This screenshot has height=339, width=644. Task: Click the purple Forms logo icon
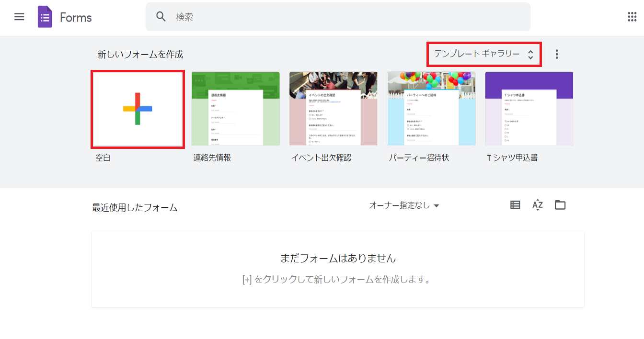click(45, 17)
